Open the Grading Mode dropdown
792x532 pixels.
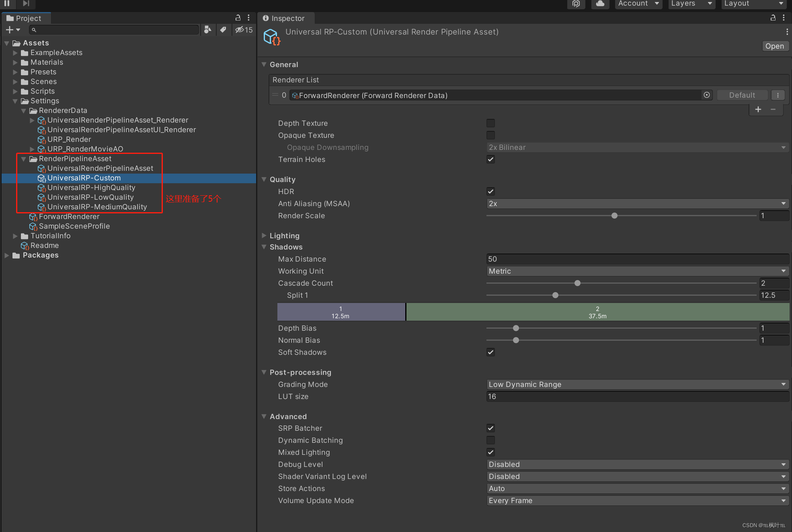tap(637, 385)
